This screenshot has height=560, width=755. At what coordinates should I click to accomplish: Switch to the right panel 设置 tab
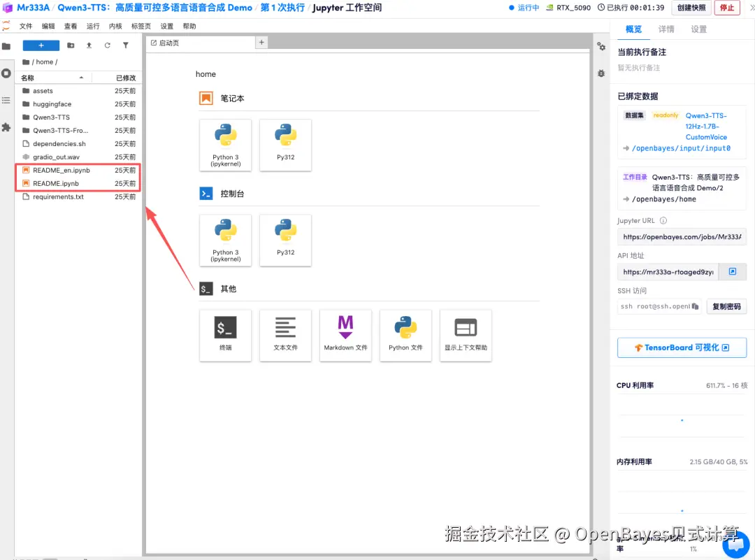pyautogui.click(x=698, y=29)
